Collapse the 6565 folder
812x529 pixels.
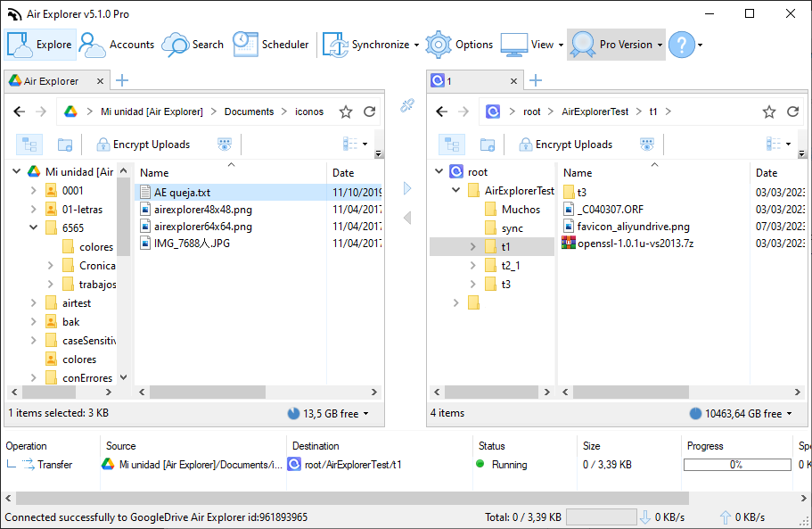point(34,227)
